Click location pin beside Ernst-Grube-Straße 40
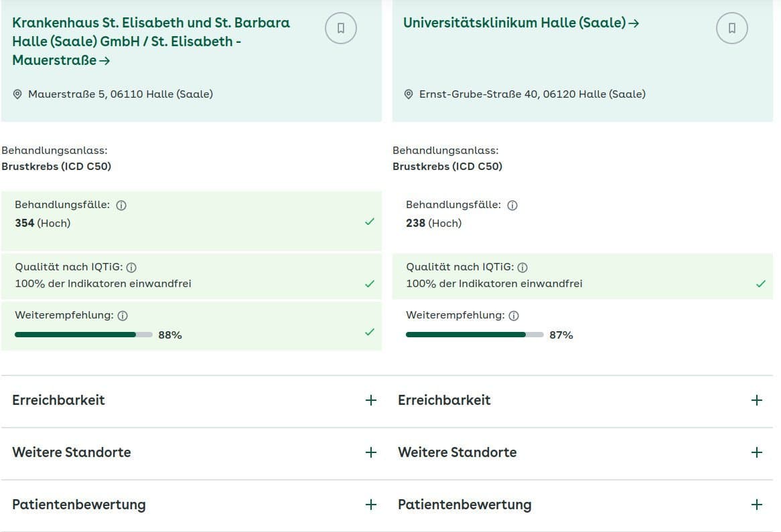The width and height of the screenshot is (781, 532). 408,94
